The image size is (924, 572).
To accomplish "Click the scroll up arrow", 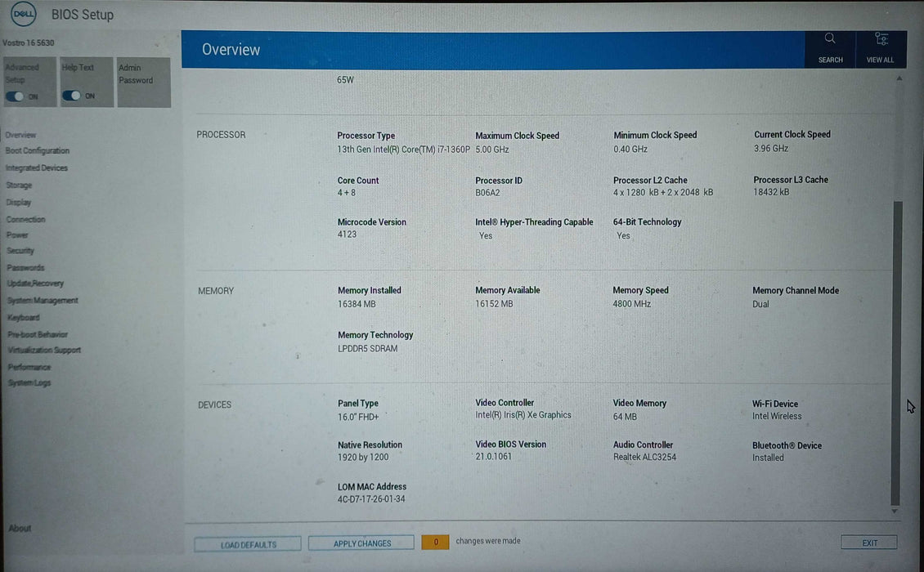I will click(899, 78).
